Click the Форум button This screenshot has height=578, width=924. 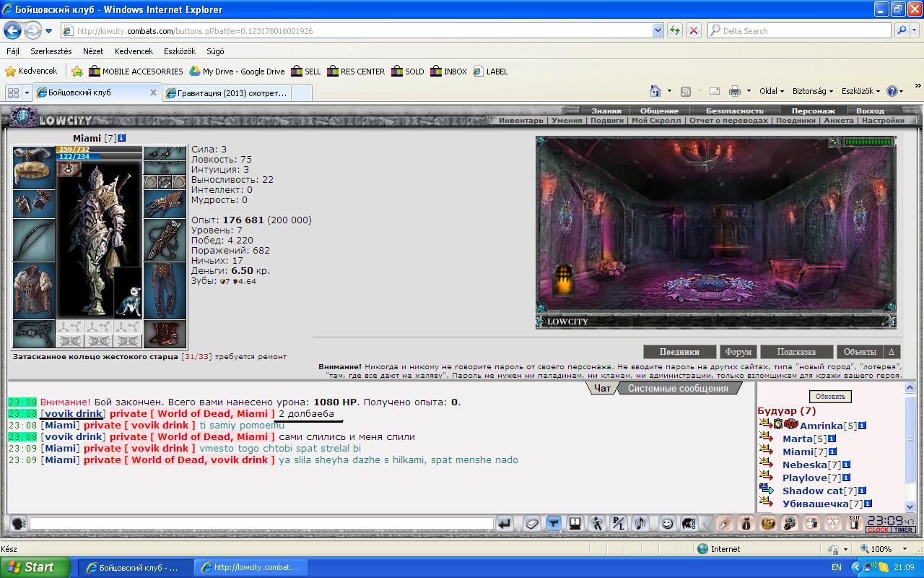(738, 352)
